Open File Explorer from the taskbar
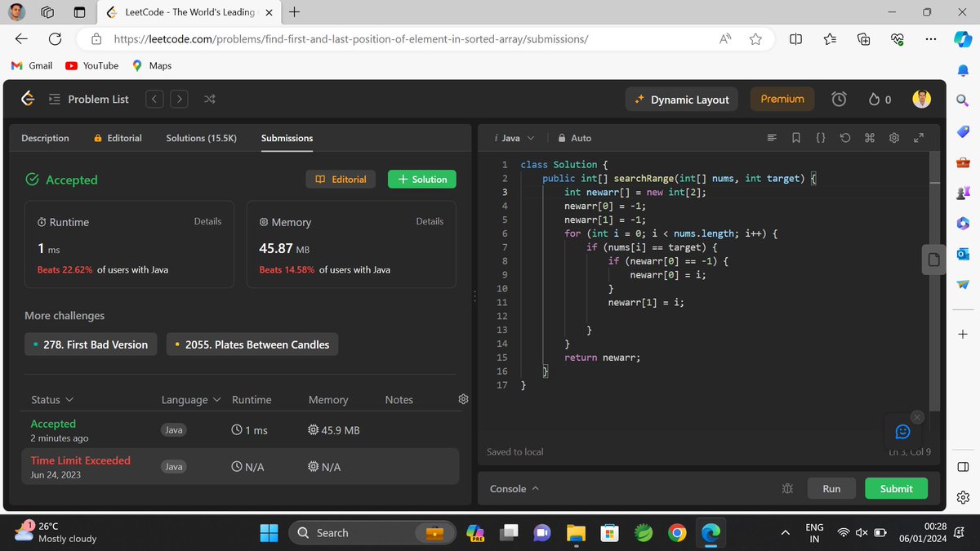The width and height of the screenshot is (980, 551). (x=576, y=533)
